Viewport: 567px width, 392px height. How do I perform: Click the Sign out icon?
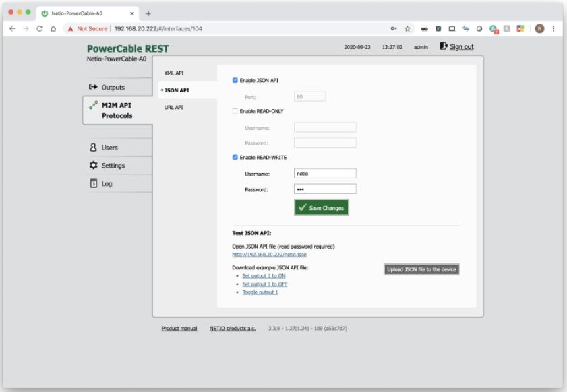[444, 46]
